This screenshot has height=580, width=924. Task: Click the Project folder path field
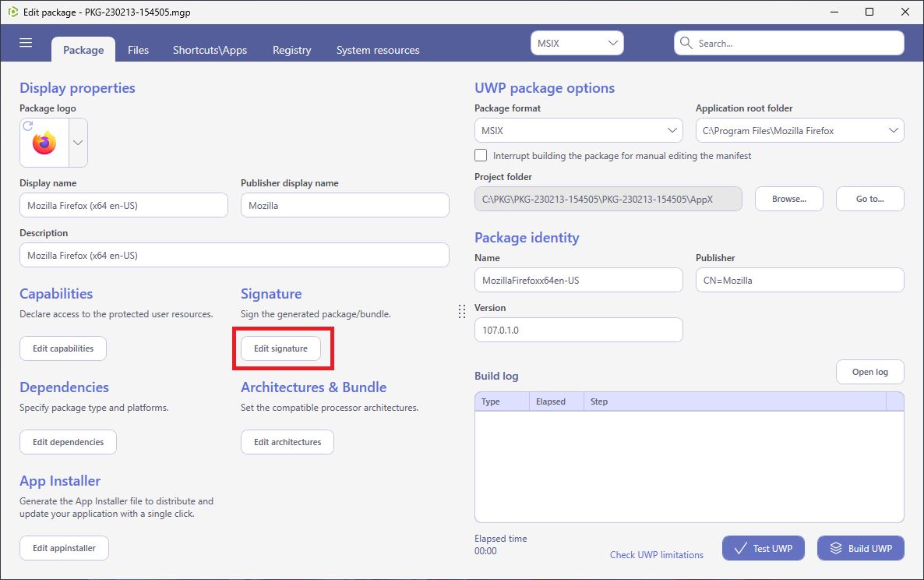608,199
